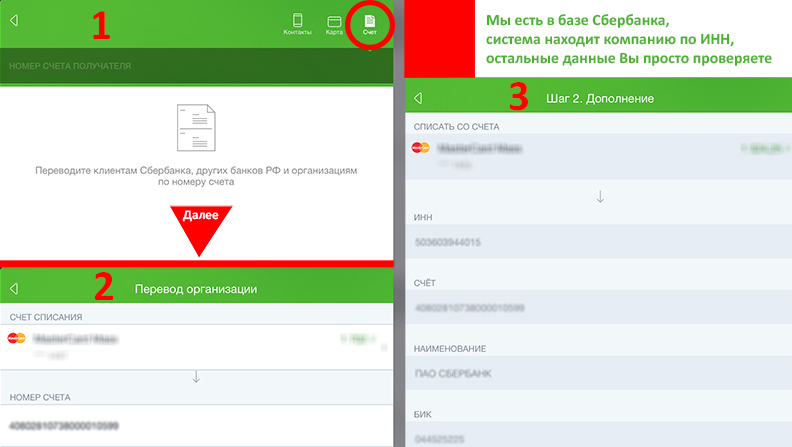Select the MasterCard under СПИСАТЬ СО СЧЕТА
This screenshot has width=792, height=447.
pos(599,156)
